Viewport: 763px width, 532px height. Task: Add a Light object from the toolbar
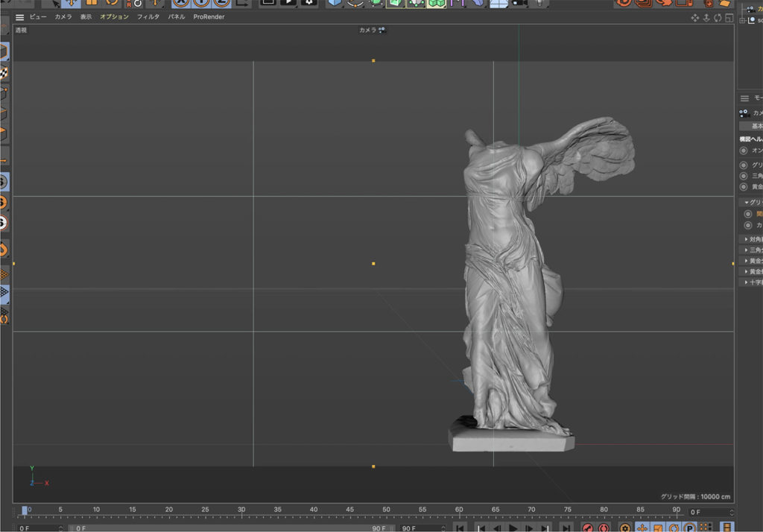pos(539,3)
